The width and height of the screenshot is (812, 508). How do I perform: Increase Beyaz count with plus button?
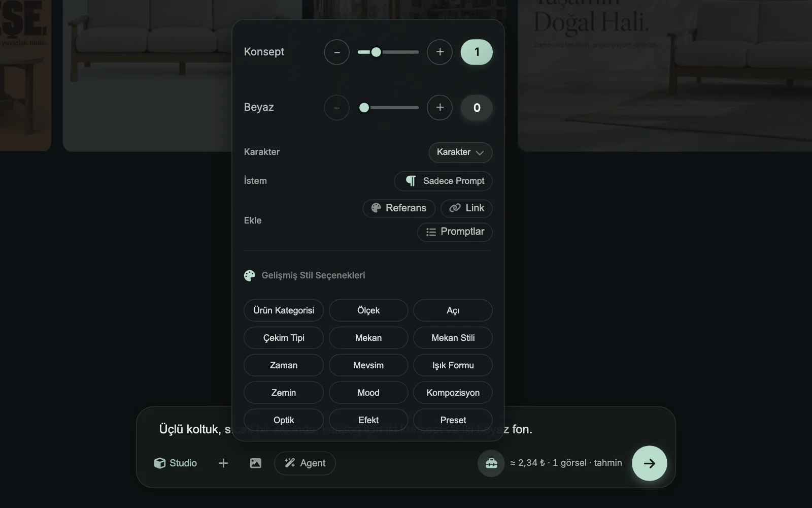(x=439, y=108)
